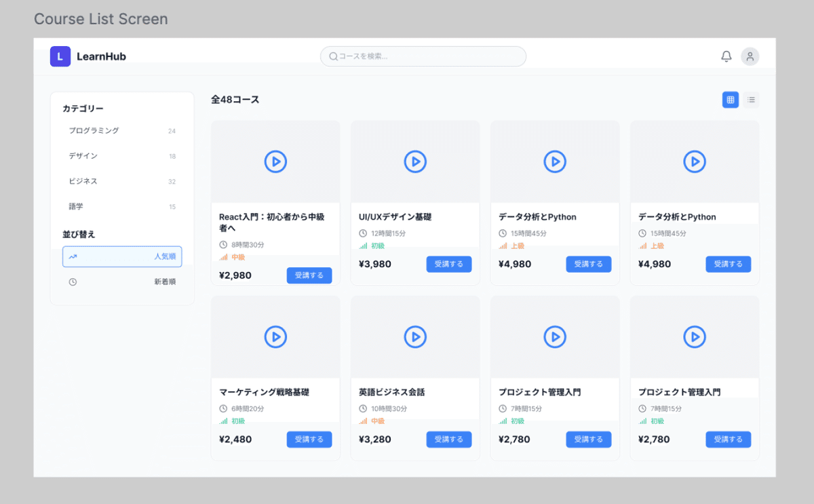This screenshot has height=504, width=814.
Task: Click 受講する on データ分析とPython
Action: coord(589,264)
